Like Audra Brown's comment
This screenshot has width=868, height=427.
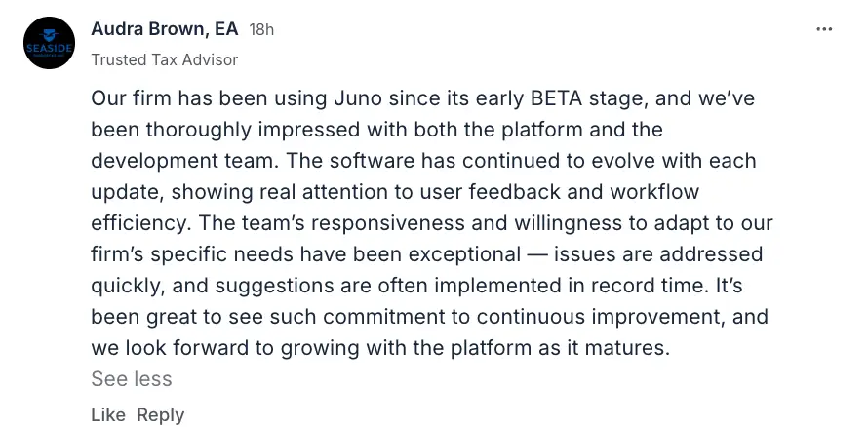[107, 414]
